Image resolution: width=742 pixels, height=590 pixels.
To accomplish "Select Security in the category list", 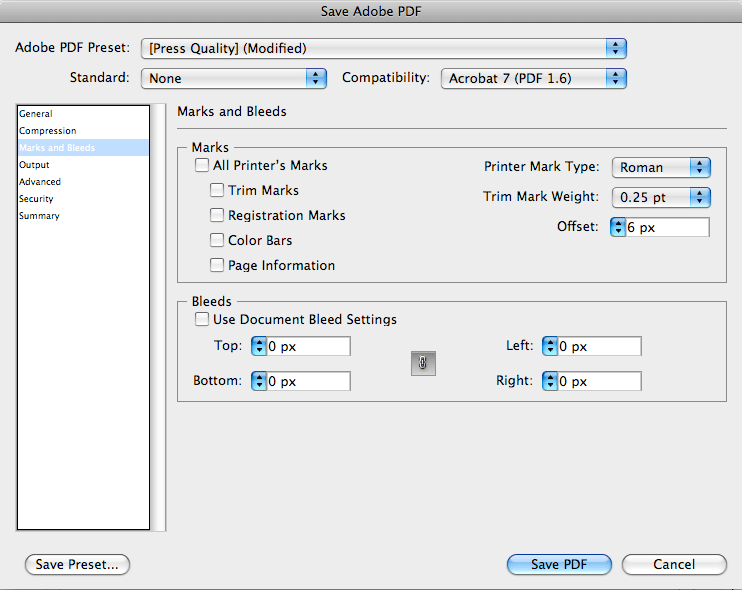I will tap(83, 199).
